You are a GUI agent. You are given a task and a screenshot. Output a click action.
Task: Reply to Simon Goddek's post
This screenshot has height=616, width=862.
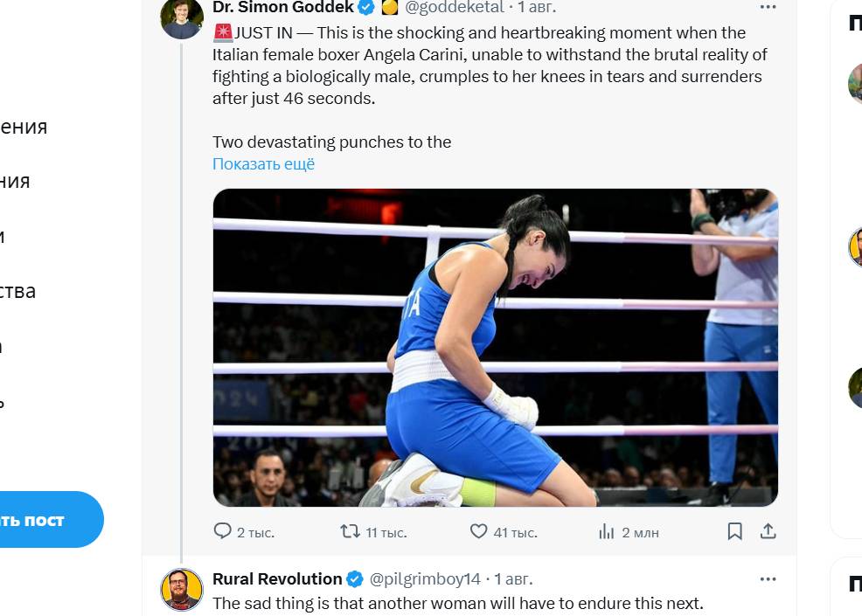pos(223,531)
